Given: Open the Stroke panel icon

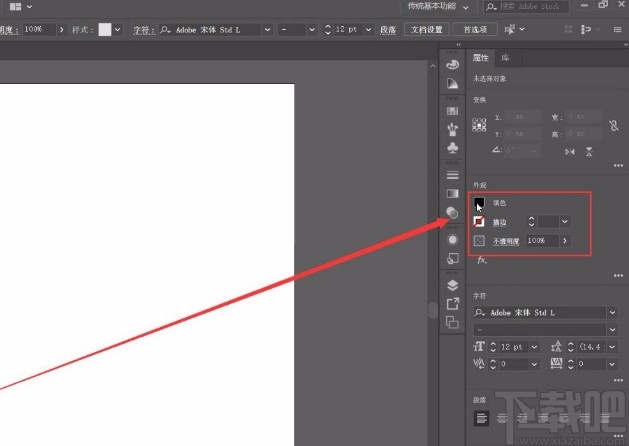Looking at the screenshot, I should (x=452, y=175).
